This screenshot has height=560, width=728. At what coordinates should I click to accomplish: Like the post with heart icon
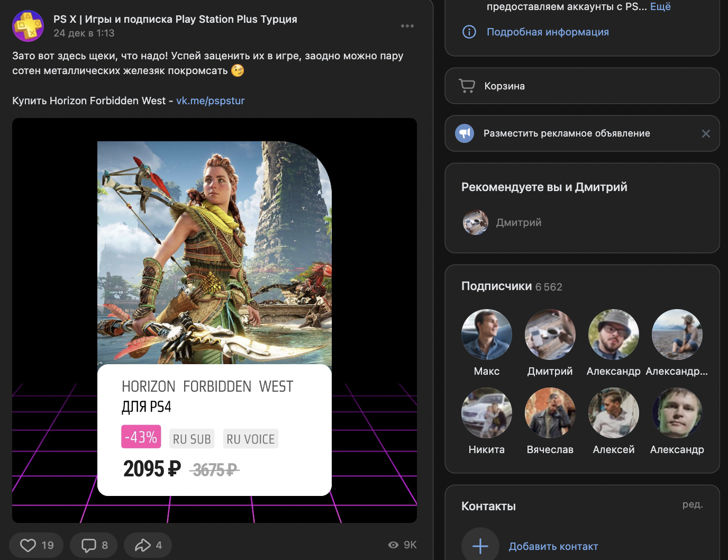28,545
